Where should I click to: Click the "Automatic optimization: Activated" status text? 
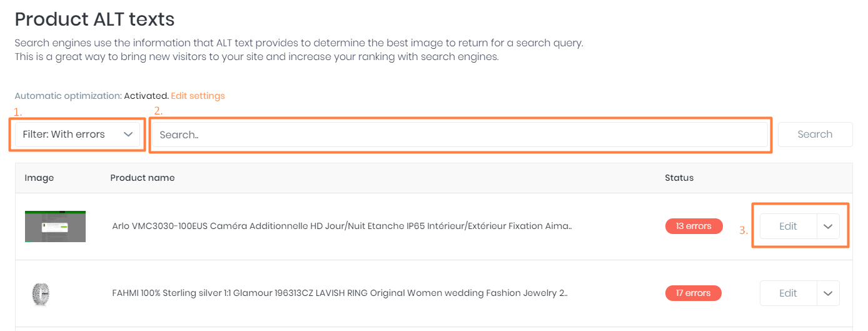click(91, 96)
